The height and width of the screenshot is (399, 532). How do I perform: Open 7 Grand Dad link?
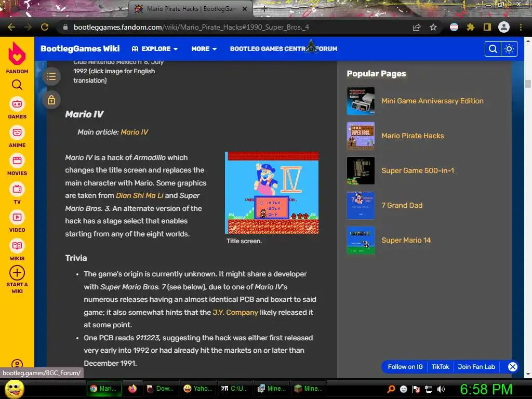[x=402, y=205]
